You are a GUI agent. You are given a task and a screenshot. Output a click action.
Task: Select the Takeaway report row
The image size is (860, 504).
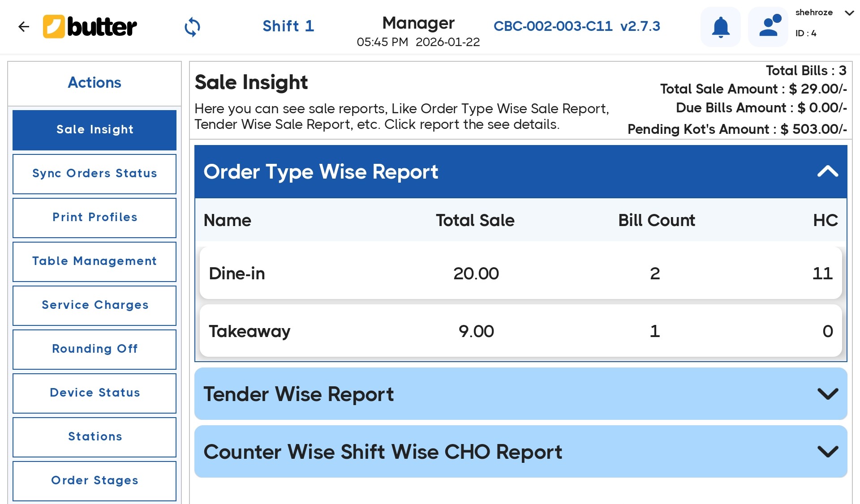520,331
